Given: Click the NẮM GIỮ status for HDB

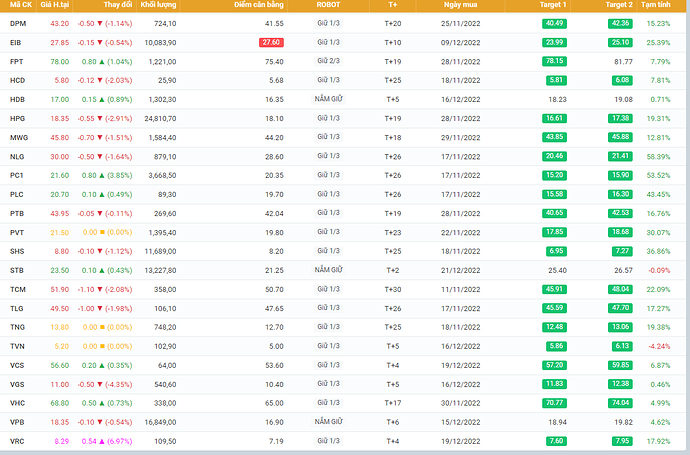Looking at the screenshot, I should click(328, 99).
